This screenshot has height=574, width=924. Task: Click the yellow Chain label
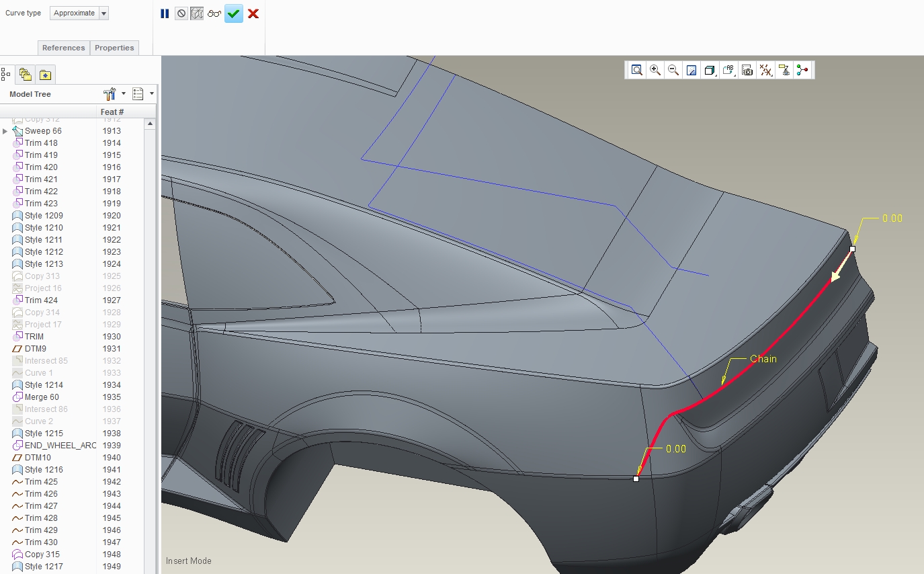(763, 359)
